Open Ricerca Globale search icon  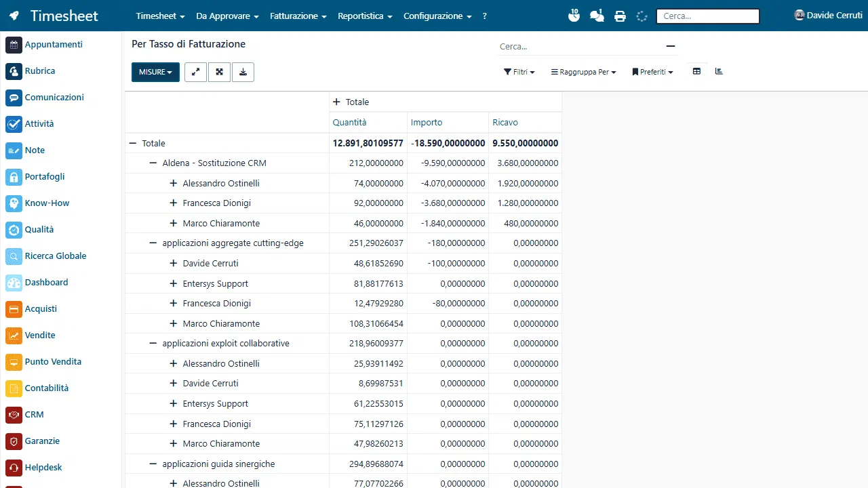[x=14, y=256]
